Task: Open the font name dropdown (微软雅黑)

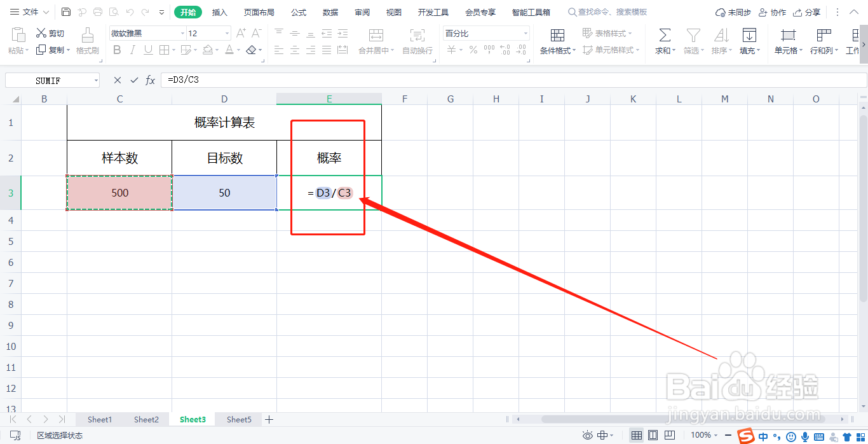Action: (183, 33)
